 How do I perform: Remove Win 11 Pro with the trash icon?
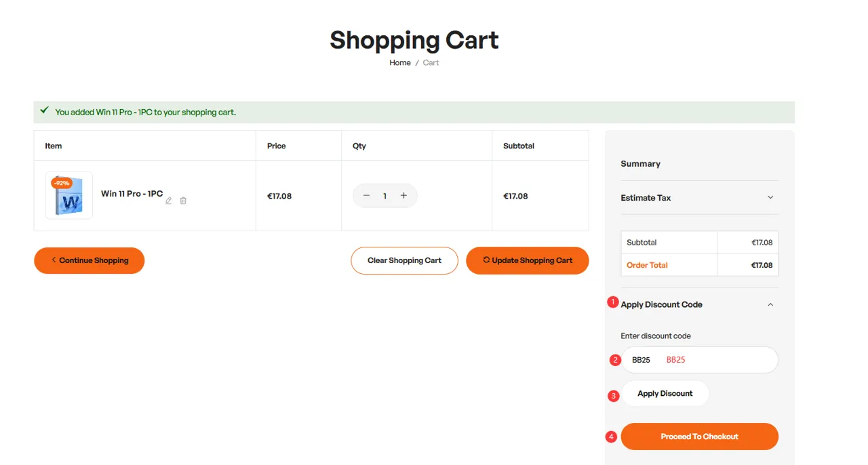(183, 201)
